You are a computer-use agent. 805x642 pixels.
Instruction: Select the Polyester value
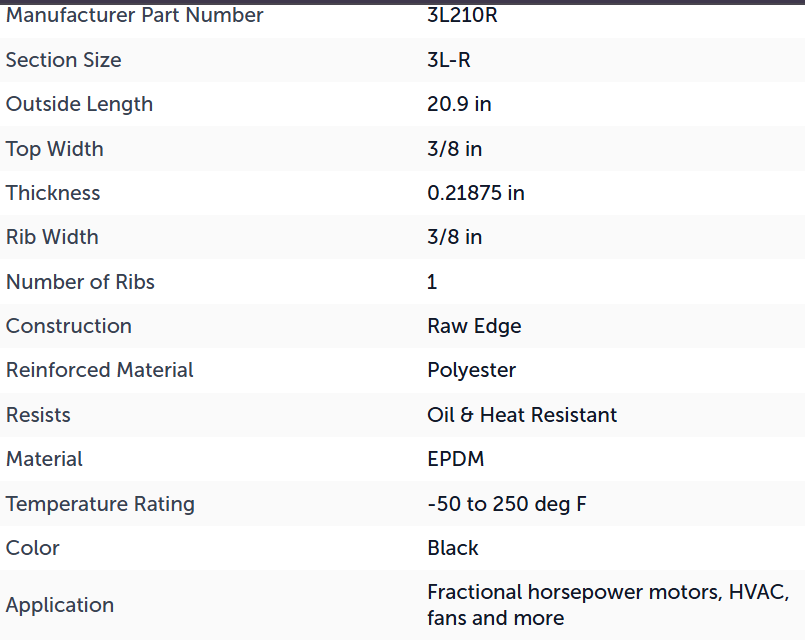[471, 371]
